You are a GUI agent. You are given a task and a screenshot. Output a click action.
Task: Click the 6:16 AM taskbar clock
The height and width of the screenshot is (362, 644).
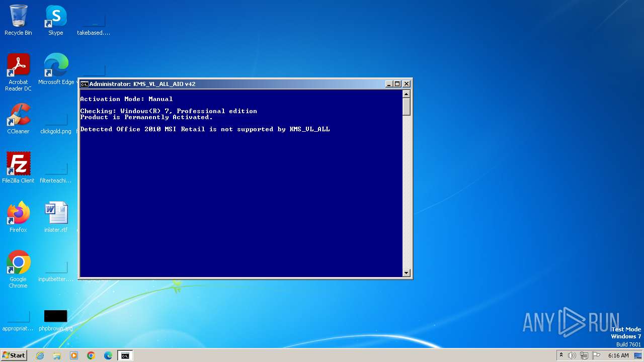click(618, 355)
